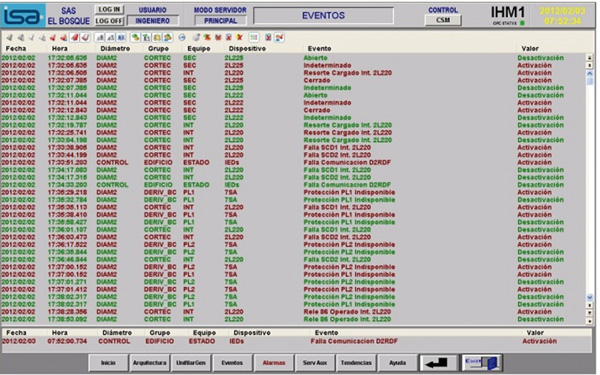Click the last toolbar icon on the right

279,38
